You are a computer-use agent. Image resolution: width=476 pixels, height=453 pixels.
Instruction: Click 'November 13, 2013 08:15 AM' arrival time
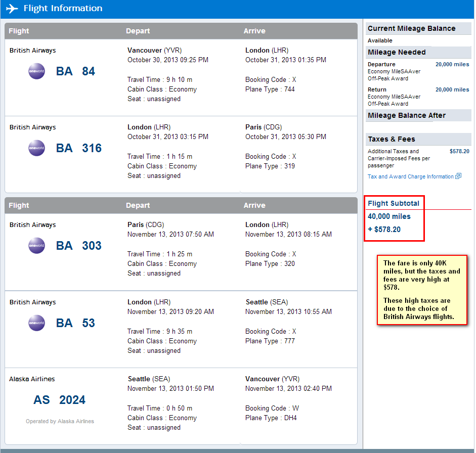[288, 235]
